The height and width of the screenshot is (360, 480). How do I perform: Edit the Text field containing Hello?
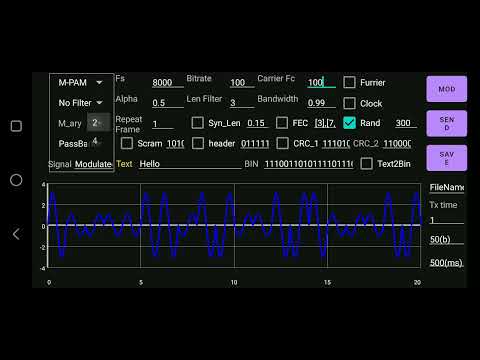pyautogui.click(x=190, y=164)
